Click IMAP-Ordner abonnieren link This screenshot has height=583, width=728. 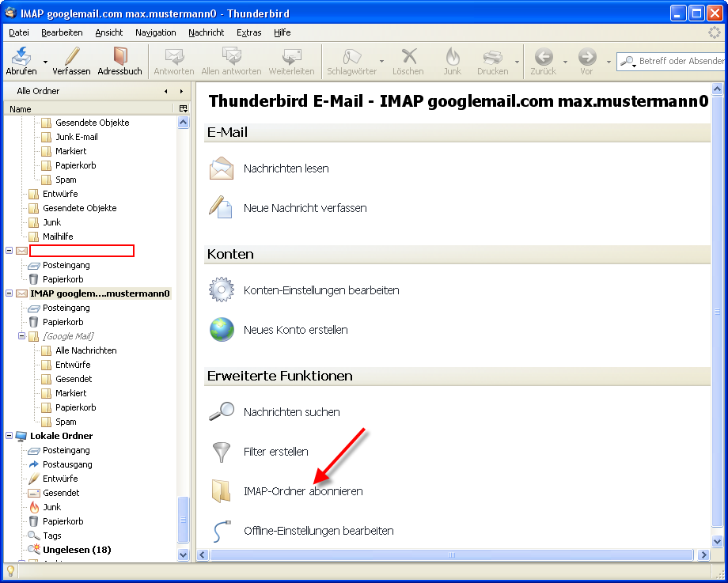tap(303, 491)
